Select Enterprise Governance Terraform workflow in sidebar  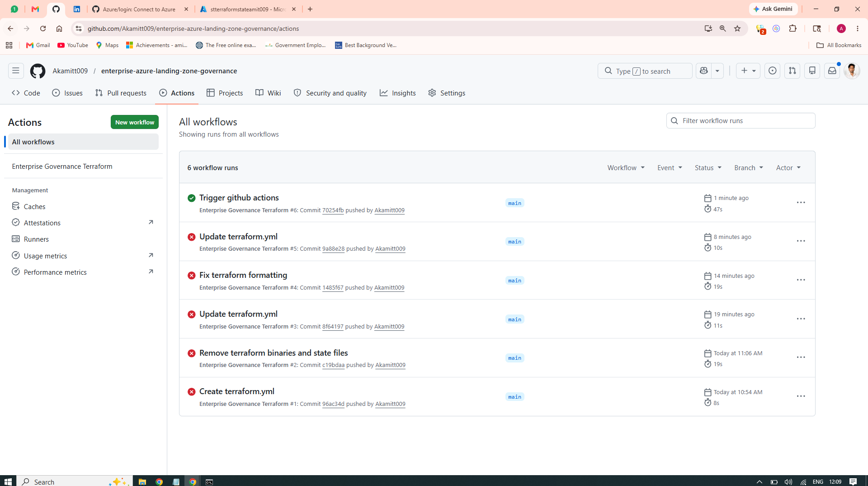[x=83, y=167]
